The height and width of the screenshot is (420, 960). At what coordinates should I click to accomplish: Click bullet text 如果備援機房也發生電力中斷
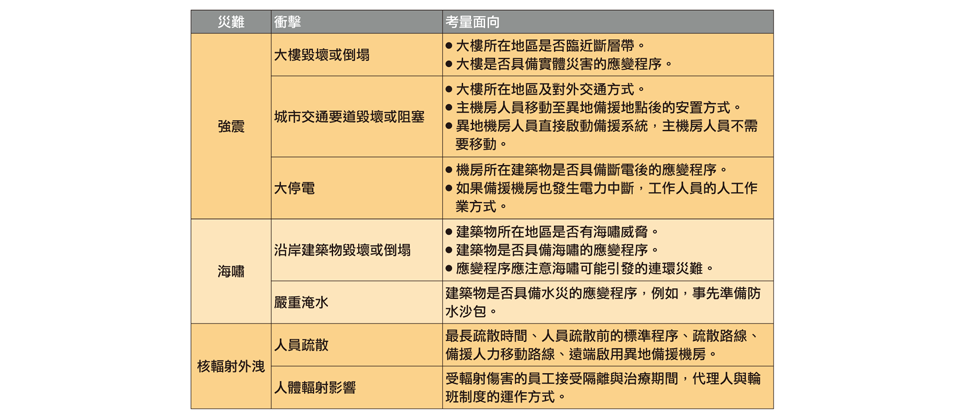pyautogui.click(x=544, y=188)
